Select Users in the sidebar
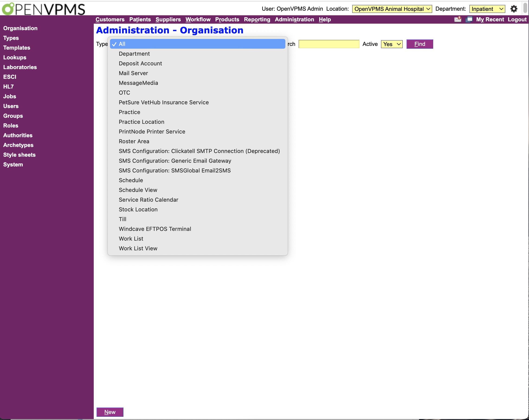 (11, 106)
